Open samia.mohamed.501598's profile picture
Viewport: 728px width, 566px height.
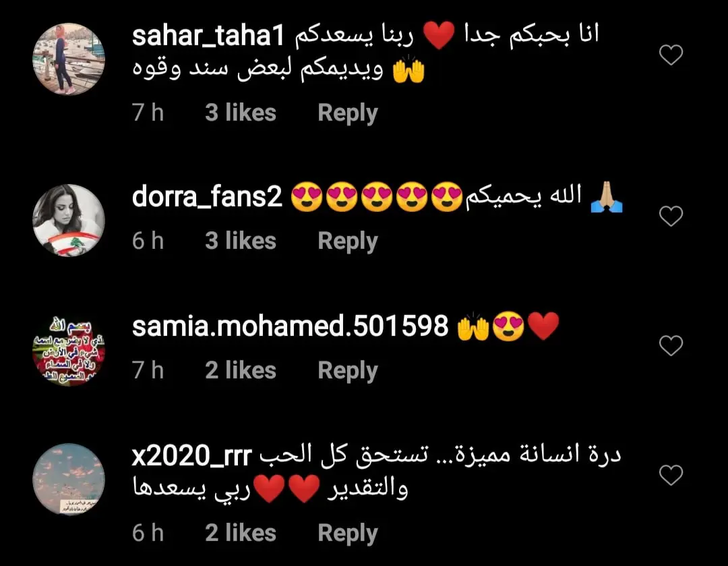[69, 350]
